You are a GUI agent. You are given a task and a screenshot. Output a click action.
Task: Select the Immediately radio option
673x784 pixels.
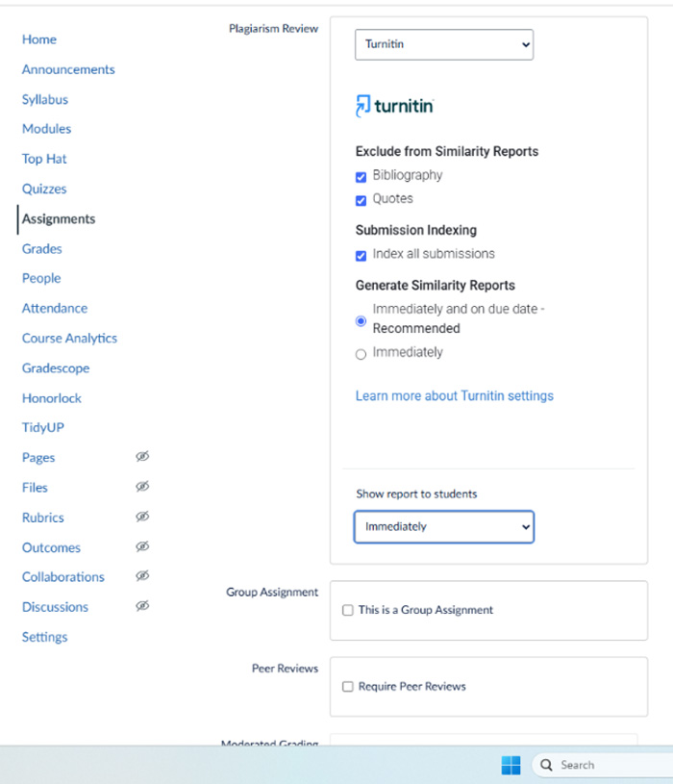(x=361, y=354)
